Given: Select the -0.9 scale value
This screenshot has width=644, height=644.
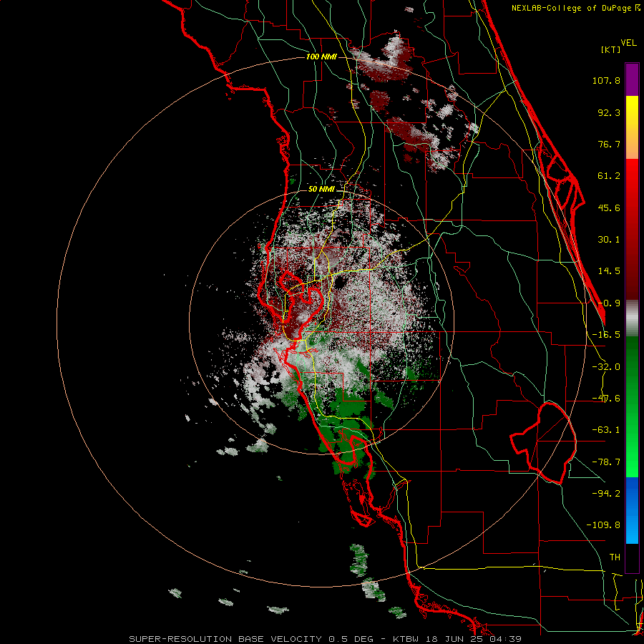Looking at the screenshot, I should click(x=609, y=303).
